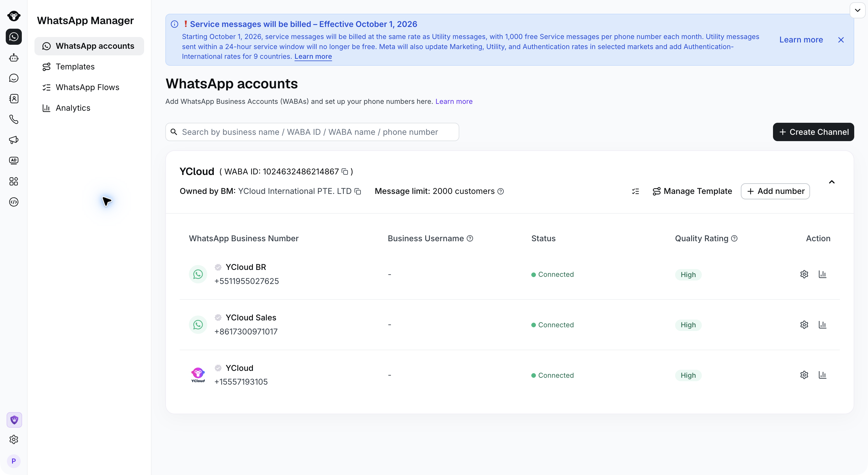Click the Message limit help icon
The width and height of the screenshot is (868, 475).
[x=501, y=191]
